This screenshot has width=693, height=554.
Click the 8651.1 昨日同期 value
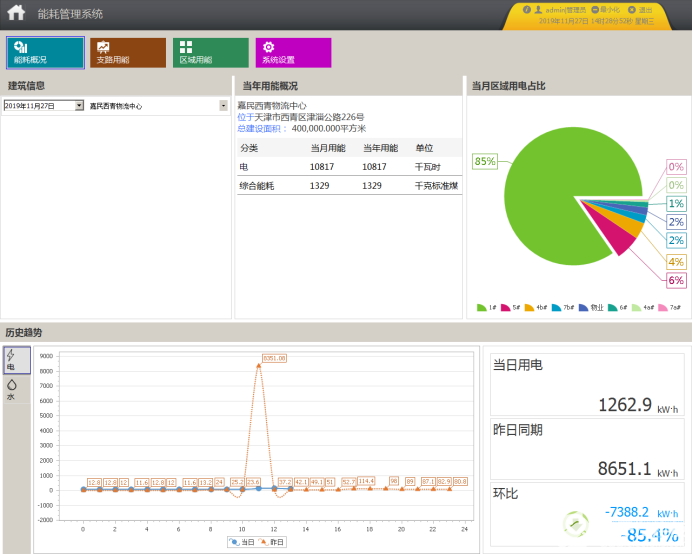click(x=624, y=468)
